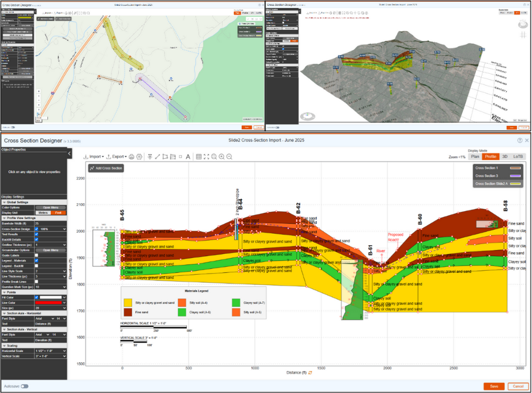Open the Question Mark Size dropdown
The image size is (532, 393).
click(51, 287)
